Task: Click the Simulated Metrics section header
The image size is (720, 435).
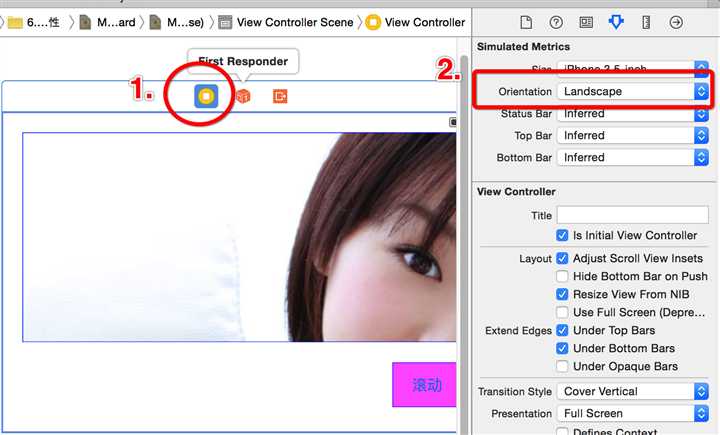Action: click(x=523, y=47)
